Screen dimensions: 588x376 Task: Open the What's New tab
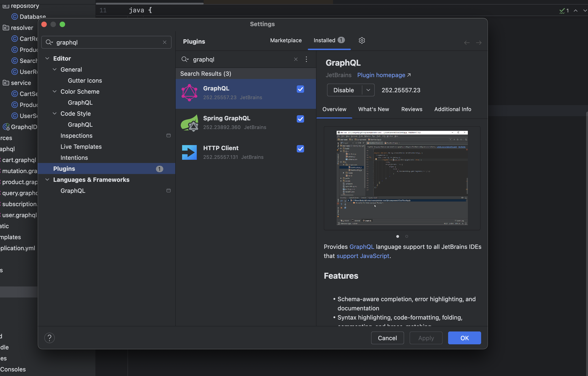click(373, 109)
